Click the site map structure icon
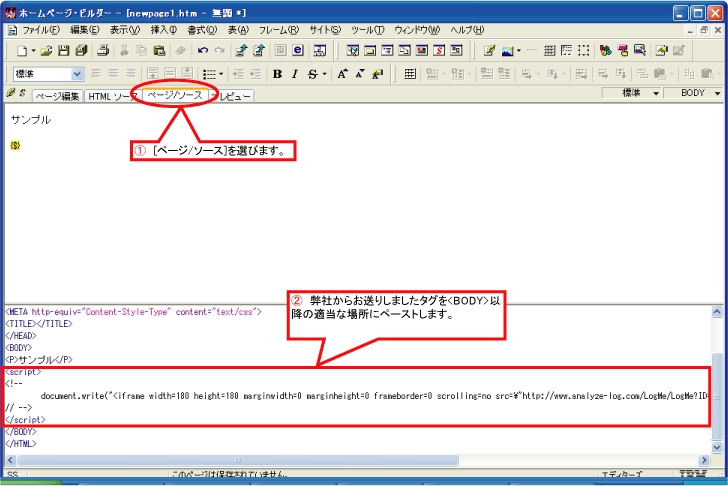 tap(320, 51)
